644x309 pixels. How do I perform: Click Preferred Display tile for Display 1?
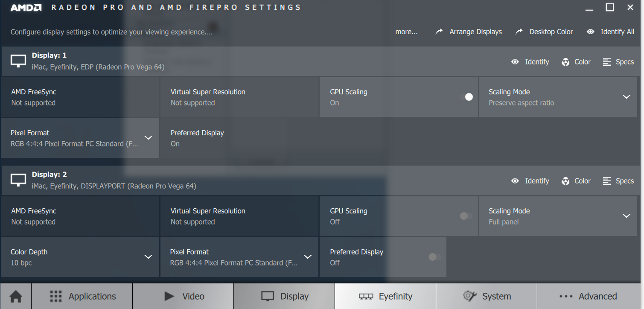[239, 138]
